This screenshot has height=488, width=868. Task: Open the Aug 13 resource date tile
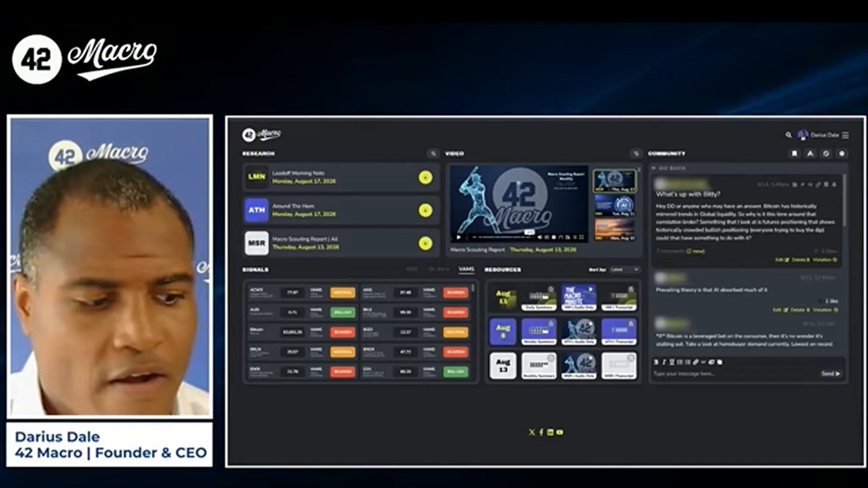pyautogui.click(x=503, y=366)
